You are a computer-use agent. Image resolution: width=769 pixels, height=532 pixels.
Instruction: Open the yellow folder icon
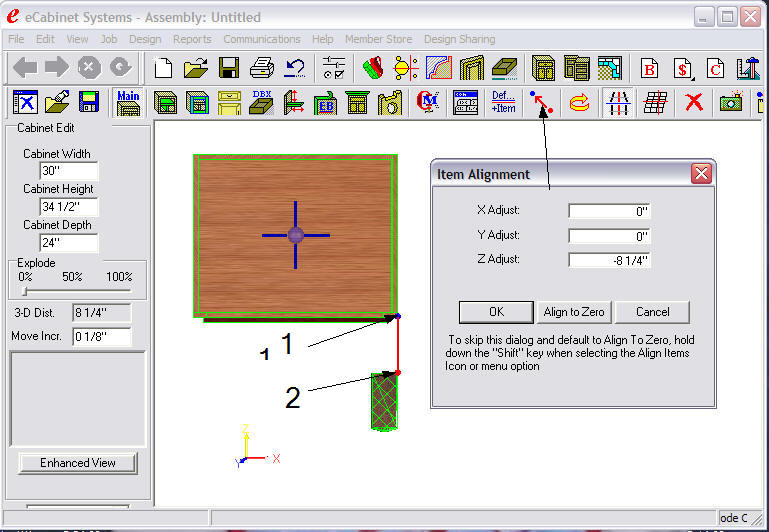click(x=196, y=68)
